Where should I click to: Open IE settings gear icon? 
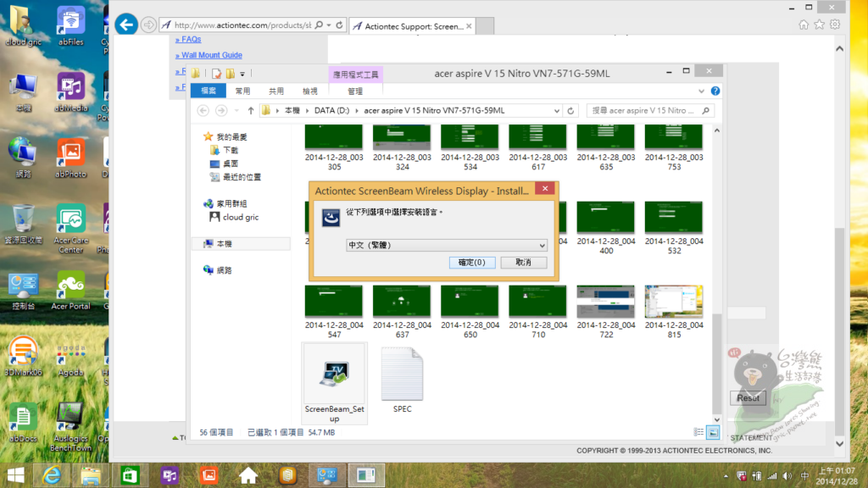pyautogui.click(x=835, y=25)
